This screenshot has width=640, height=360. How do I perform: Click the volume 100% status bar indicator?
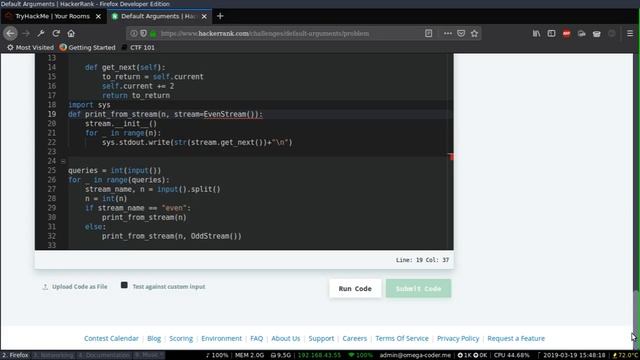217,355
